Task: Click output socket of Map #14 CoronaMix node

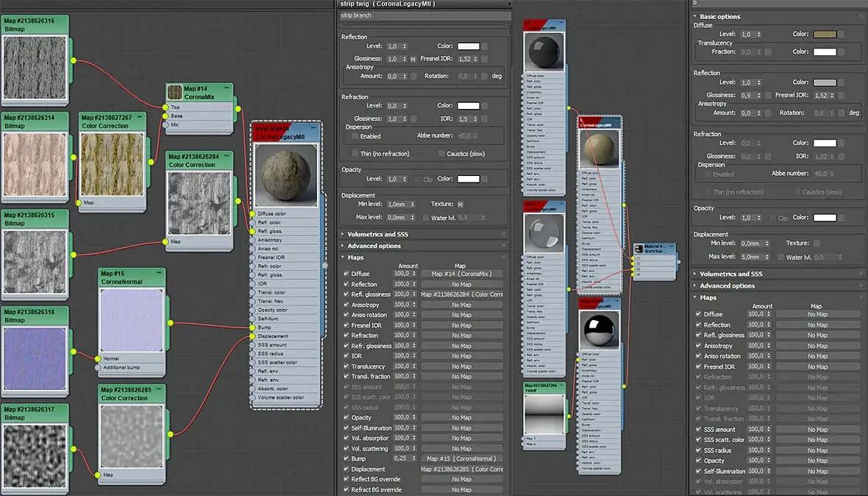Action: (x=237, y=109)
